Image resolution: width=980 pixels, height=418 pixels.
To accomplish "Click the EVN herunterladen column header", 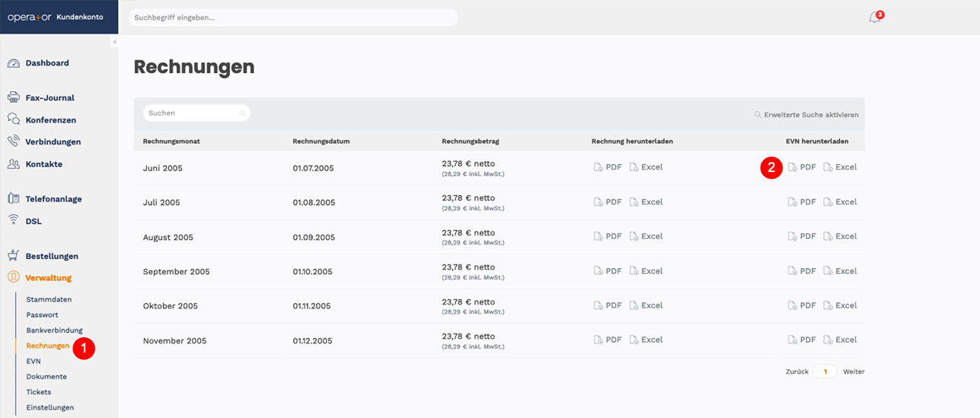I will coord(817,142).
